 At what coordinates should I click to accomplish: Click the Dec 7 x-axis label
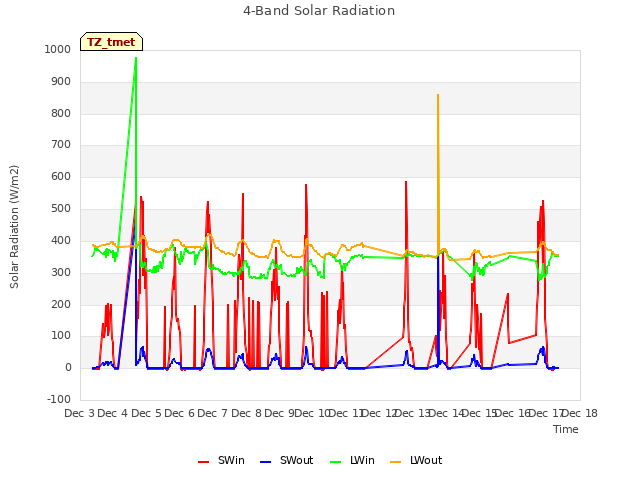pyautogui.click(x=212, y=413)
